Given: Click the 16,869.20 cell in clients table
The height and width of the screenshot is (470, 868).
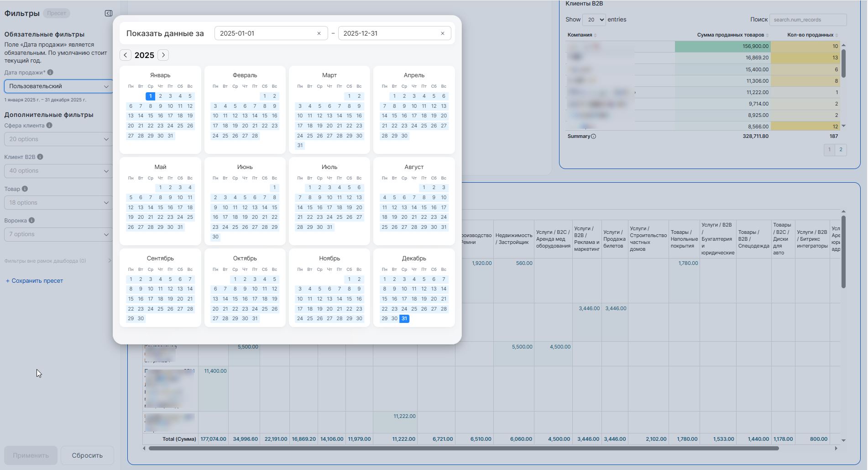Looking at the screenshot, I should (723, 58).
